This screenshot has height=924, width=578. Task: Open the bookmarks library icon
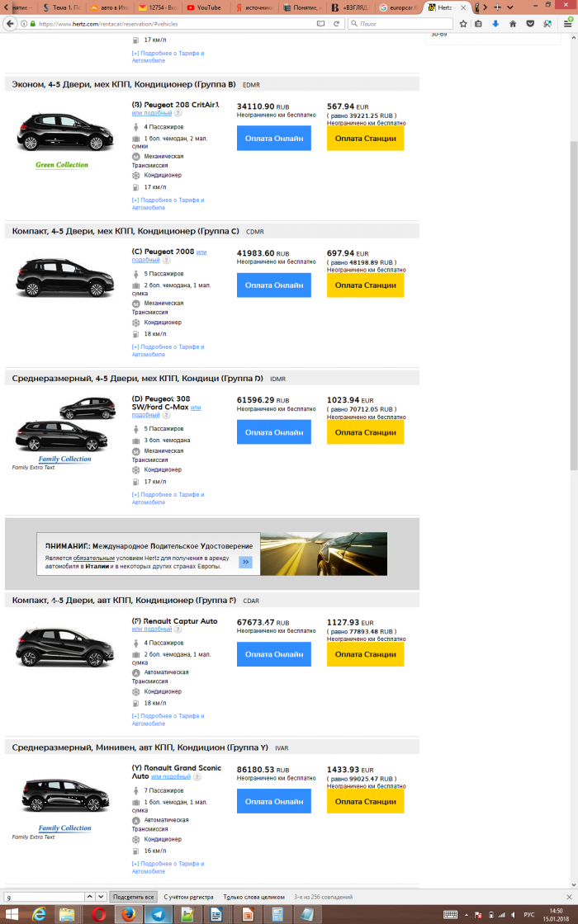[x=478, y=24]
